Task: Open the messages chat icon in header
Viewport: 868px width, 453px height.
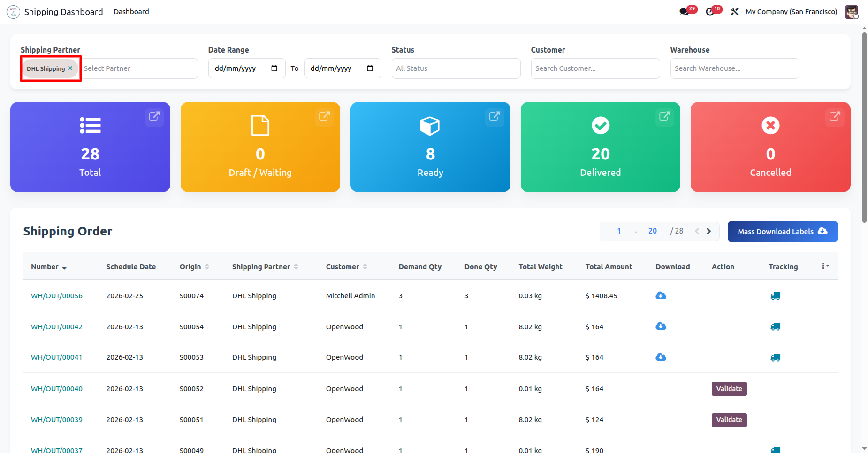Action: coord(685,12)
